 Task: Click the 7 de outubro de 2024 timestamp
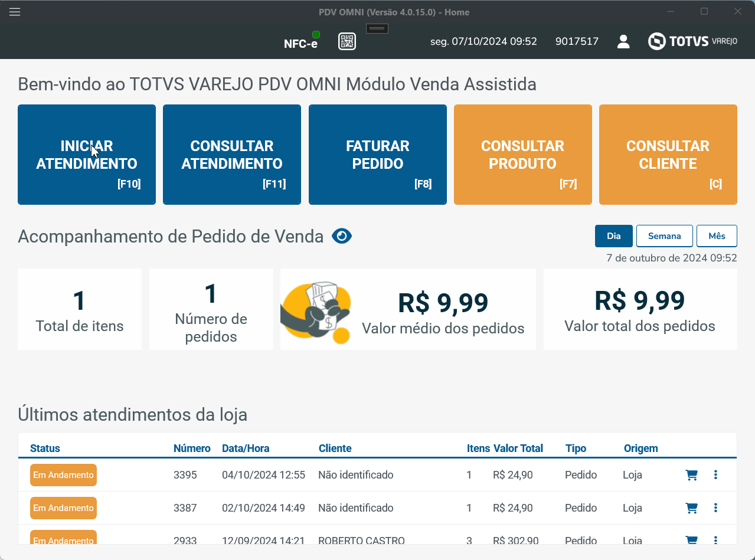tap(672, 258)
